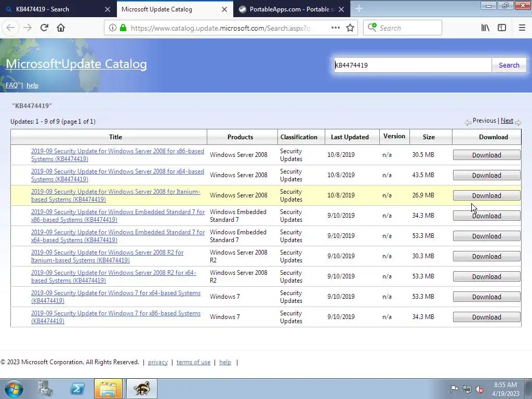Click the browser Search box
The image size is (532, 399).
coord(403,28)
